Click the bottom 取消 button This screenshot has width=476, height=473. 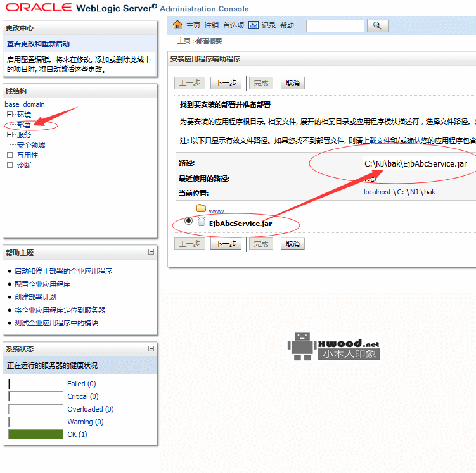[293, 244]
